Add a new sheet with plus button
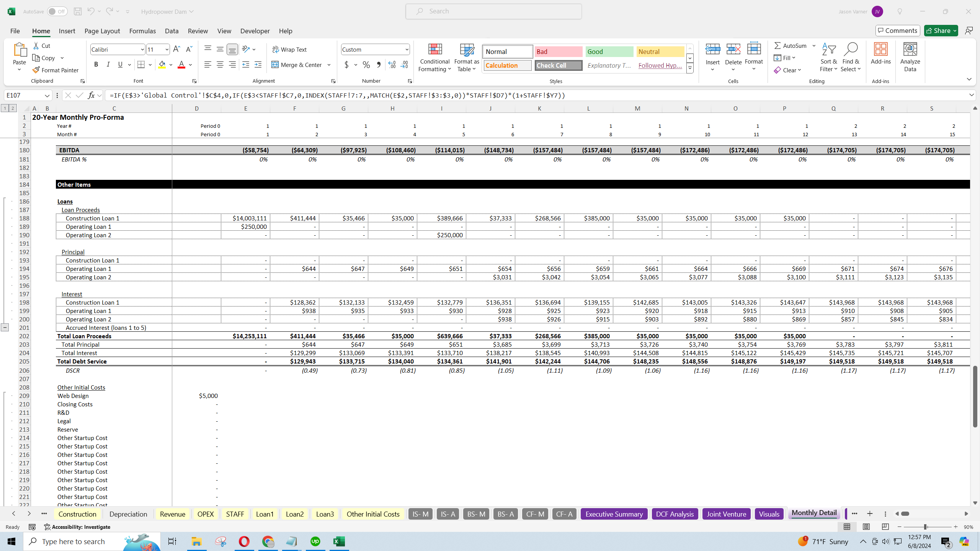The height and width of the screenshot is (551, 980). click(870, 514)
